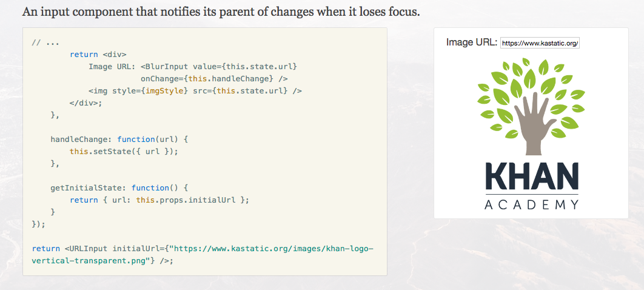Click the this.props.initialUrl return line
The height and width of the screenshot is (290, 644).
click(159, 200)
